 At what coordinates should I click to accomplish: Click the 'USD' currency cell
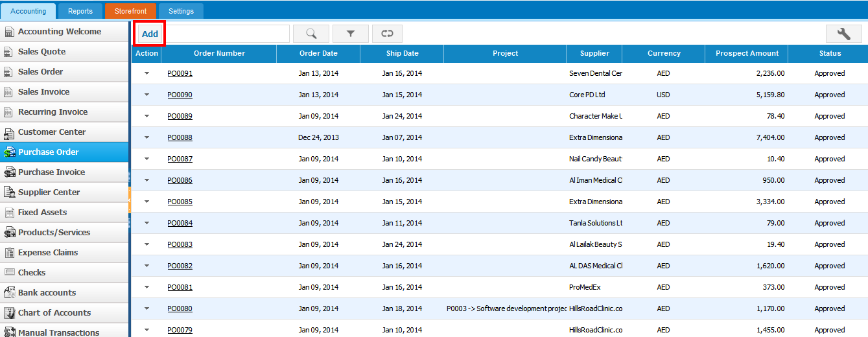[663, 95]
